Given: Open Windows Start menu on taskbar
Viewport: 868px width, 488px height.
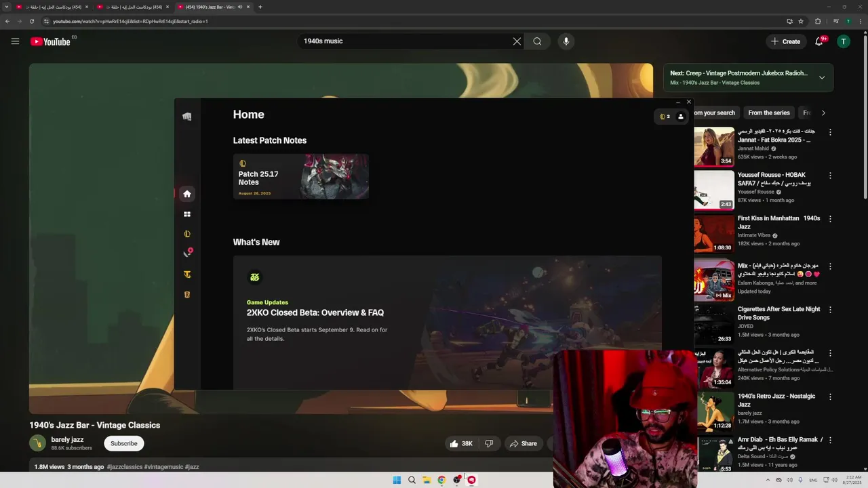Looking at the screenshot, I should (397, 480).
